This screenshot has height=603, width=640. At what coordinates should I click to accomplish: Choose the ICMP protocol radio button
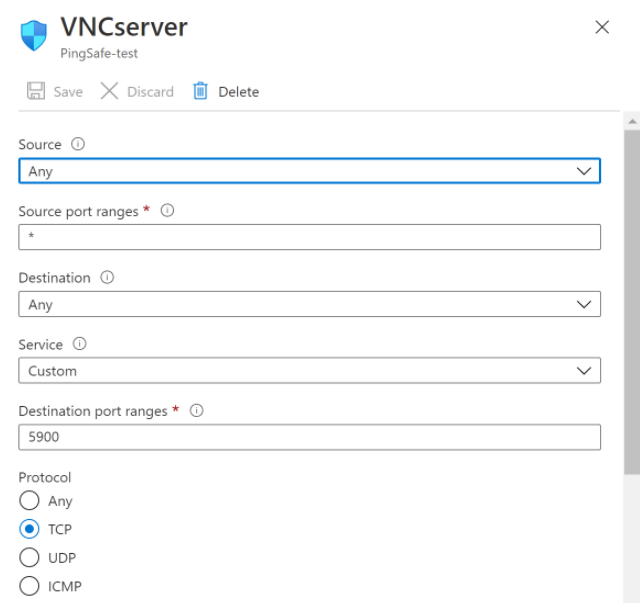[x=30, y=585]
